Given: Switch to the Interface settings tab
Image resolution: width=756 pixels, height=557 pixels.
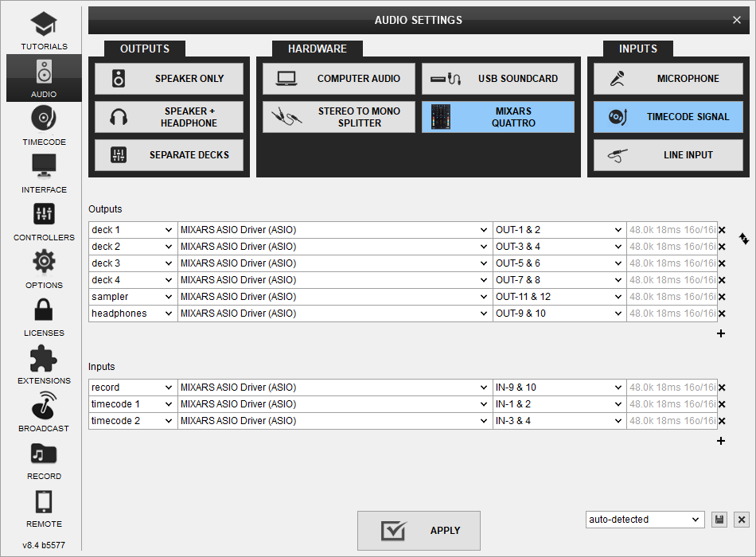Looking at the screenshot, I should click(x=44, y=173).
